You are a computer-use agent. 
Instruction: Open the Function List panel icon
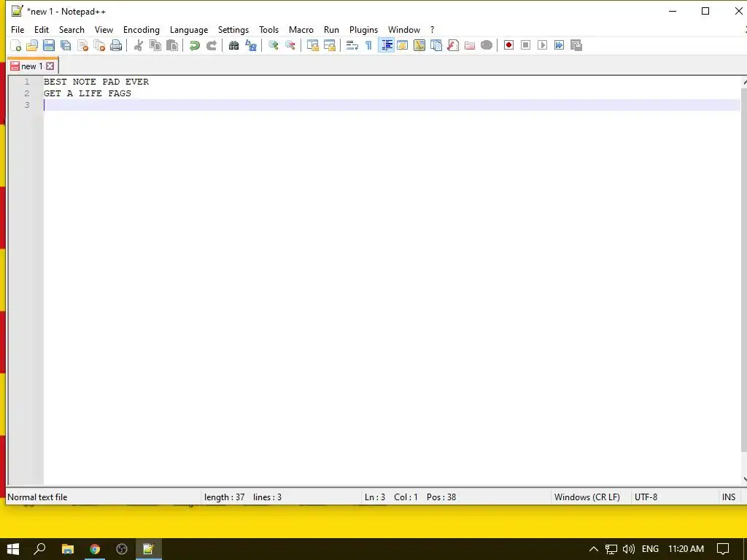(452, 45)
